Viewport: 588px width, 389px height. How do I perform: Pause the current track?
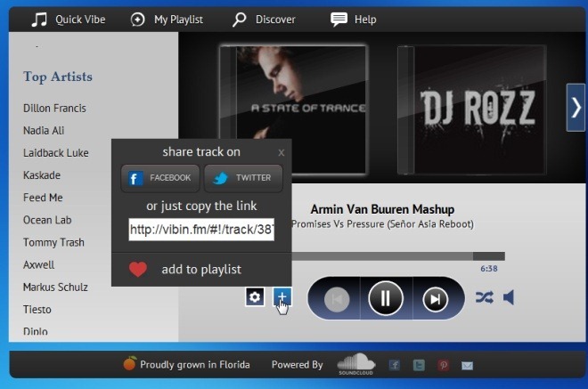[385, 298]
